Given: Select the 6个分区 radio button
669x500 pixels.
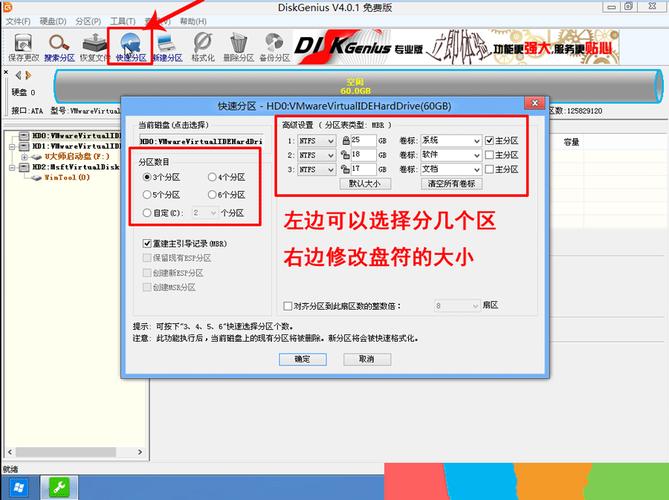Looking at the screenshot, I should tap(211, 194).
